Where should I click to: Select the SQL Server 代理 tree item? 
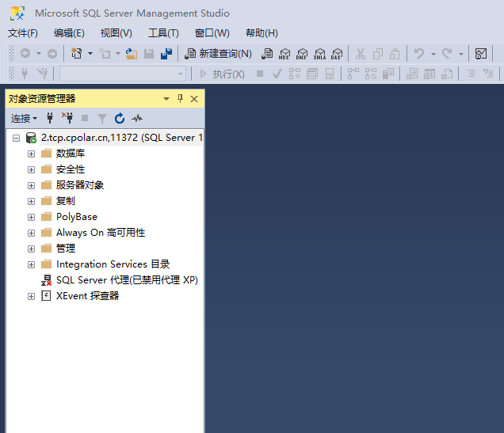pyautogui.click(x=127, y=280)
